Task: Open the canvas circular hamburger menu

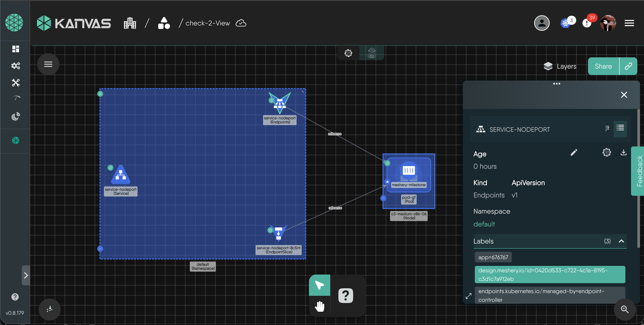Action: (x=48, y=64)
